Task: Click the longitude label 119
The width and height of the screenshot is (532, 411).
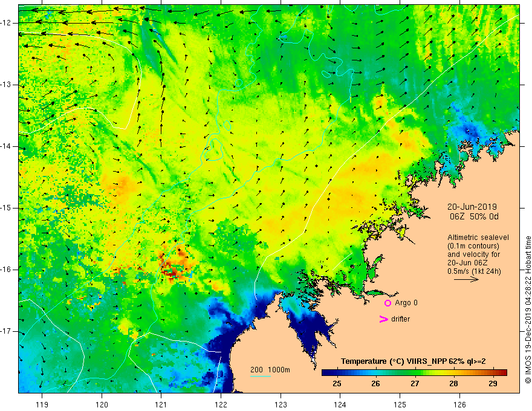Action: click(42, 404)
